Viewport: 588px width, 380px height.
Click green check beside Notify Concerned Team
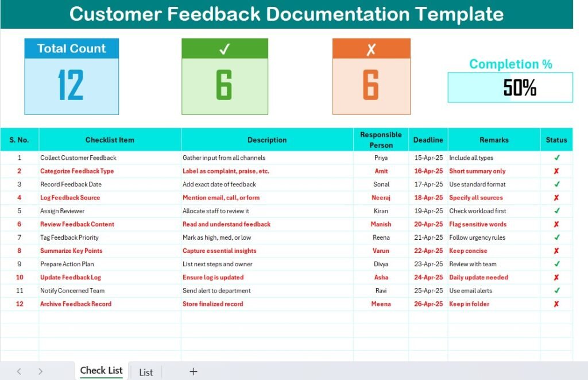556,290
